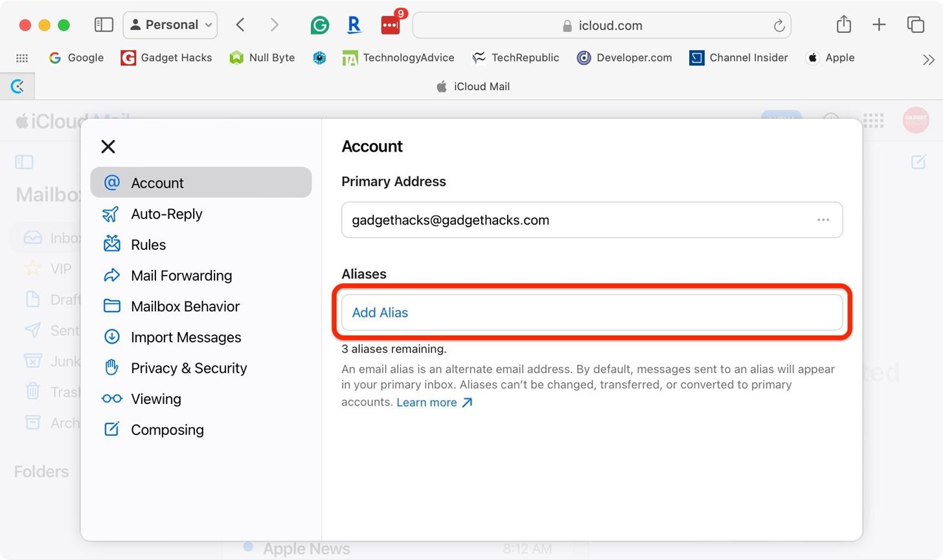Show hidden bookmarks with double chevron
The image size is (943, 560).
tap(928, 60)
